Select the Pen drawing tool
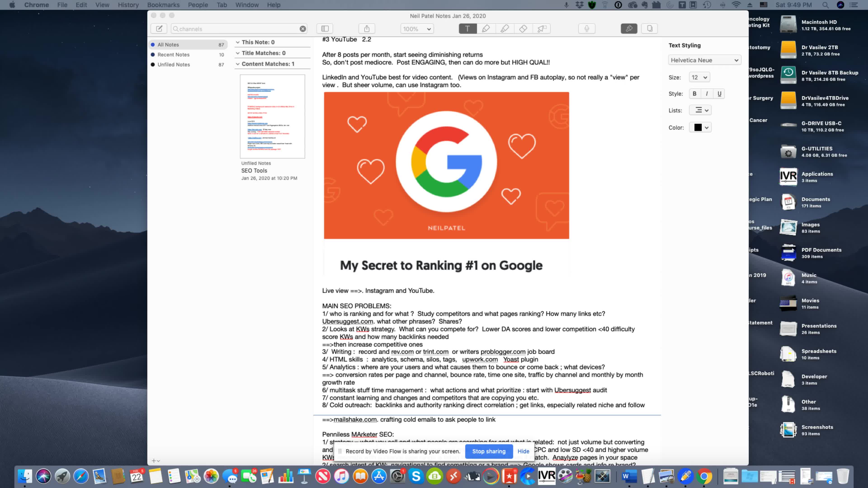This screenshot has width=868, height=488. point(486,29)
